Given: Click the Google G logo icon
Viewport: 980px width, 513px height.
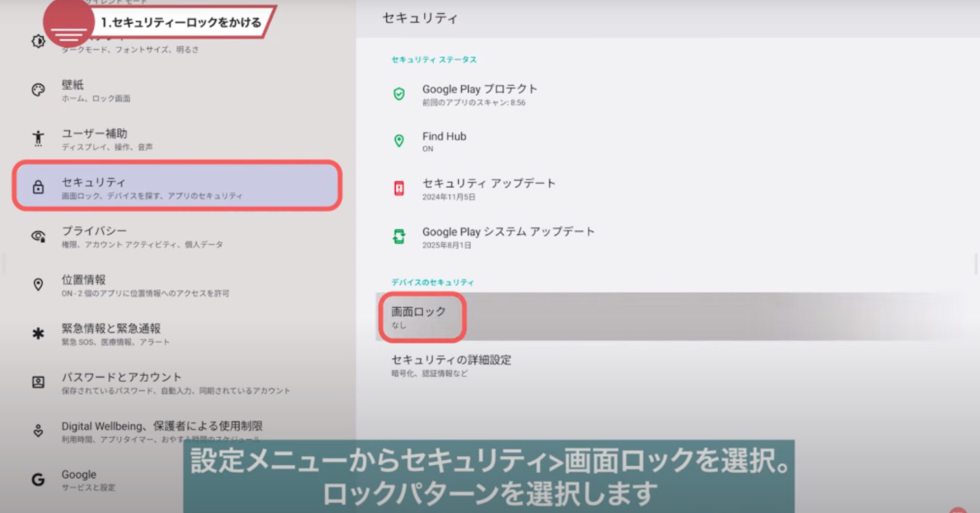Looking at the screenshot, I should point(38,480).
